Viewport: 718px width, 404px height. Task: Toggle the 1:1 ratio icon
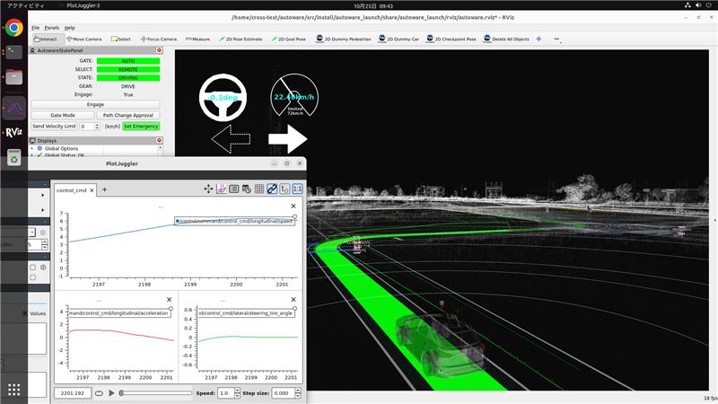click(298, 189)
